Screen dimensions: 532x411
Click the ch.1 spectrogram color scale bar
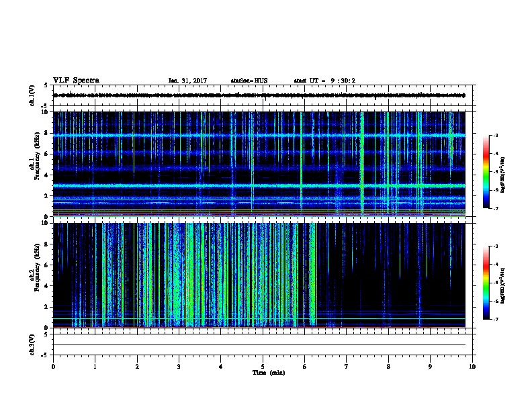tap(486, 172)
